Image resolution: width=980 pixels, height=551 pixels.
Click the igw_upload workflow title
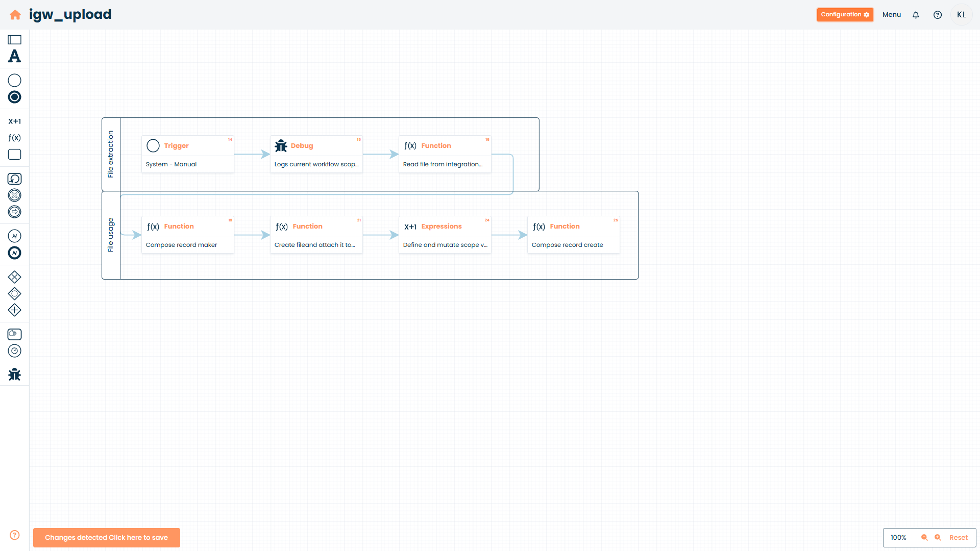[x=70, y=15]
